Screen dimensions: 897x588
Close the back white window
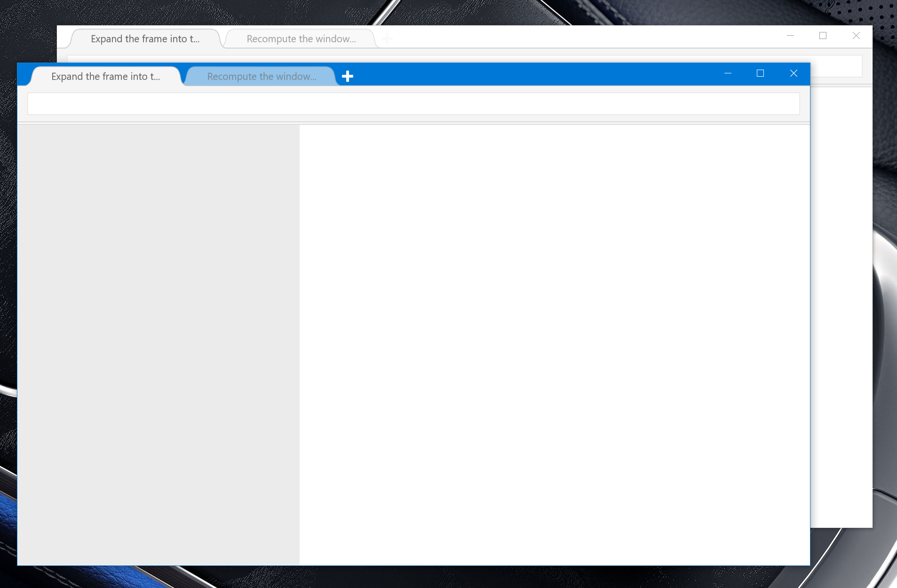(x=856, y=36)
